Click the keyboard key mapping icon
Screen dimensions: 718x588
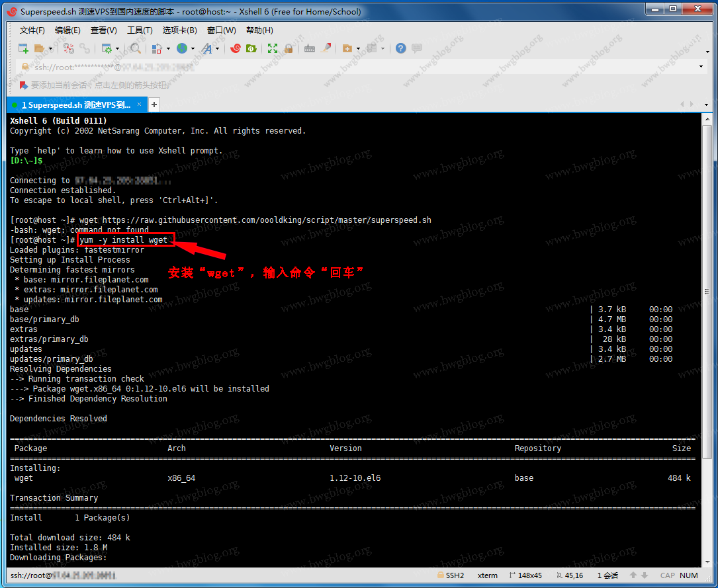click(310, 48)
